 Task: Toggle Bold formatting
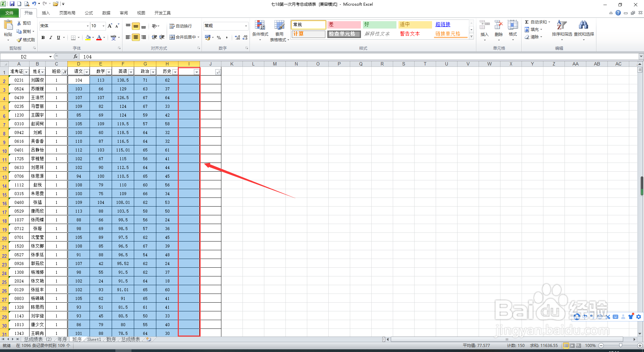pyautogui.click(x=43, y=38)
